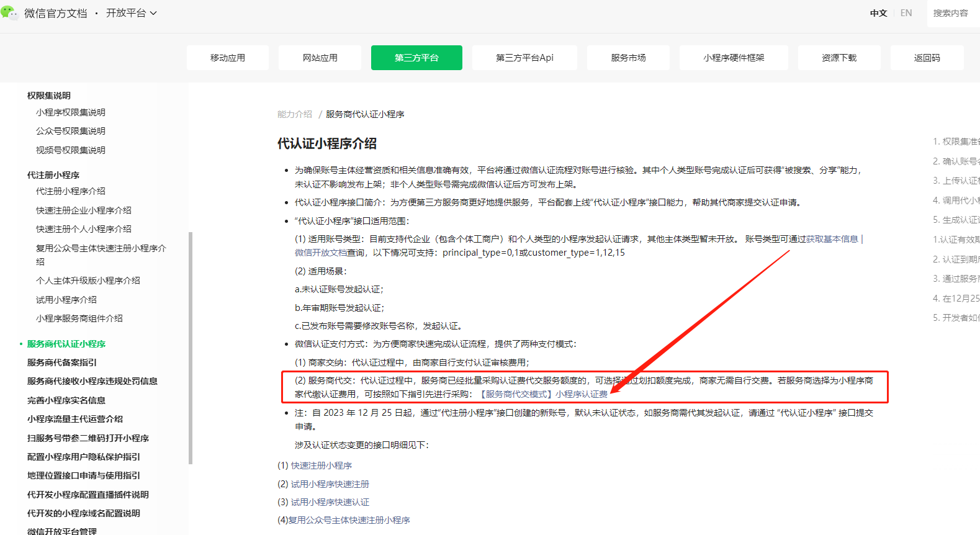Open 代开发的小程序域名配置说明 in sidebar
This screenshot has height=535, width=980.
[84, 513]
